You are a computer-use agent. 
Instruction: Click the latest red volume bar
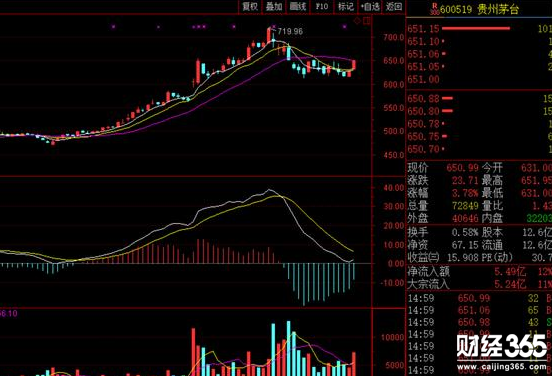(x=354, y=364)
